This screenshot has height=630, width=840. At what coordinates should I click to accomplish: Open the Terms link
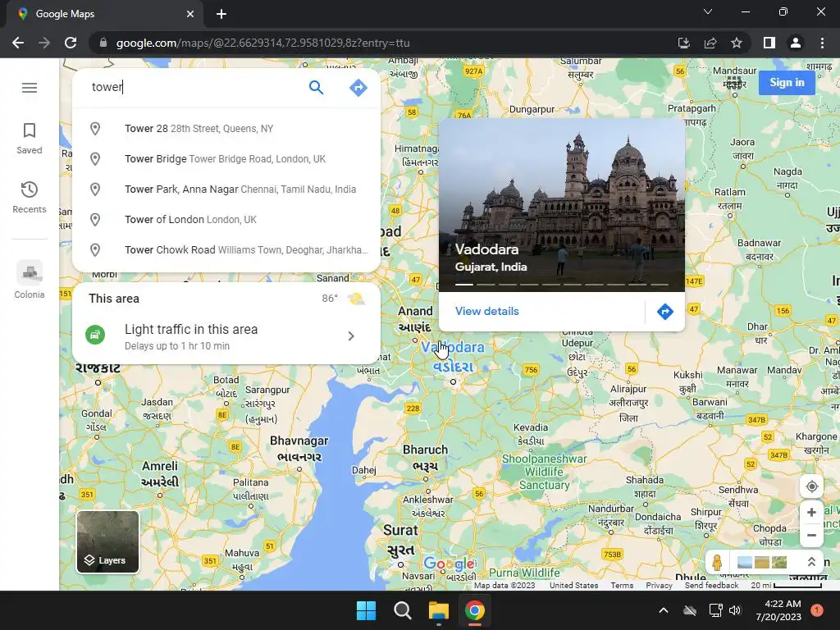click(x=622, y=586)
